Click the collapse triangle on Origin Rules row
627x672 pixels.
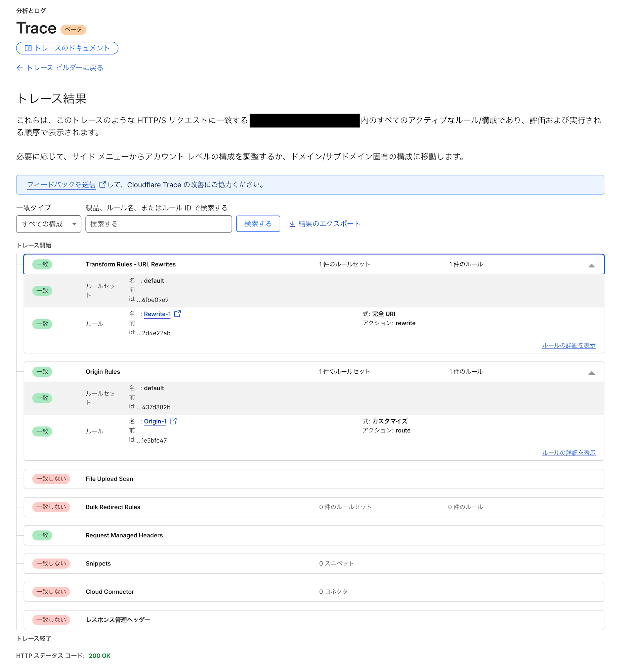click(591, 373)
